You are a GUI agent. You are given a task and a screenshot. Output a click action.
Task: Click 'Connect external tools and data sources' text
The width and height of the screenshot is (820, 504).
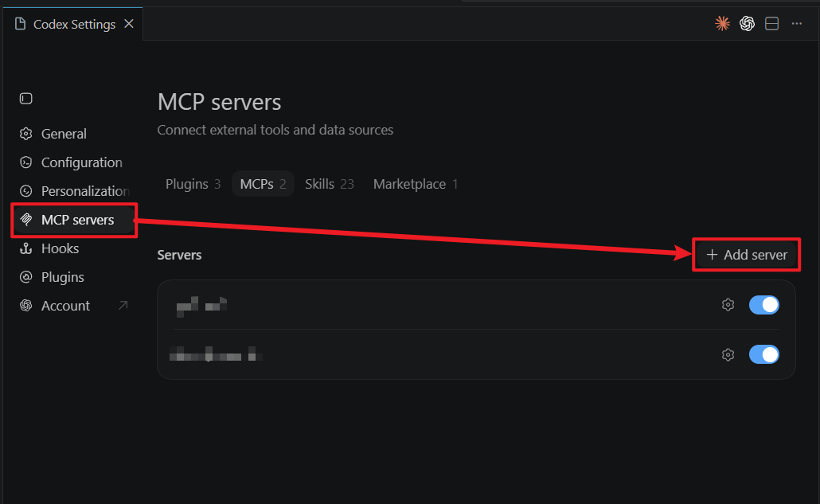275,130
